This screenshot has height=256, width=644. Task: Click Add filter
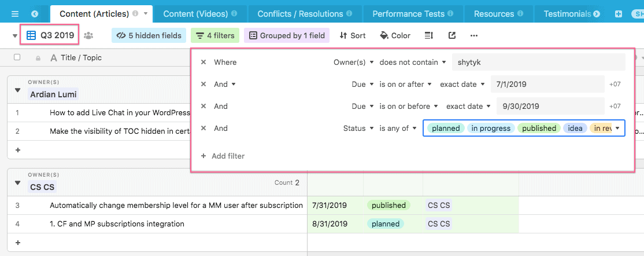(222, 156)
